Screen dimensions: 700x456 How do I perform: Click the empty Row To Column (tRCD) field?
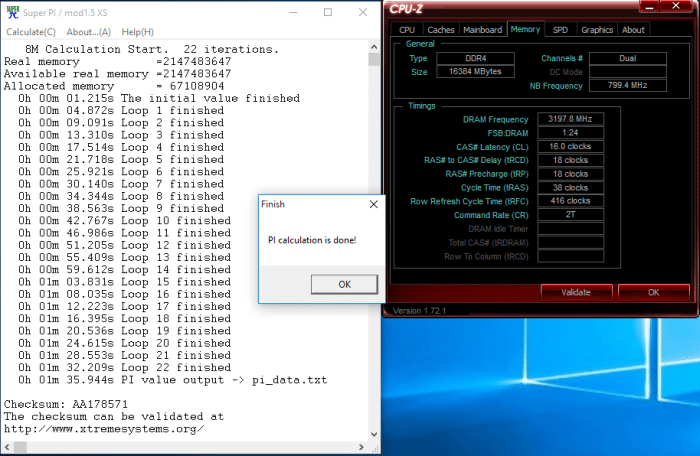pyautogui.click(x=571, y=256)
